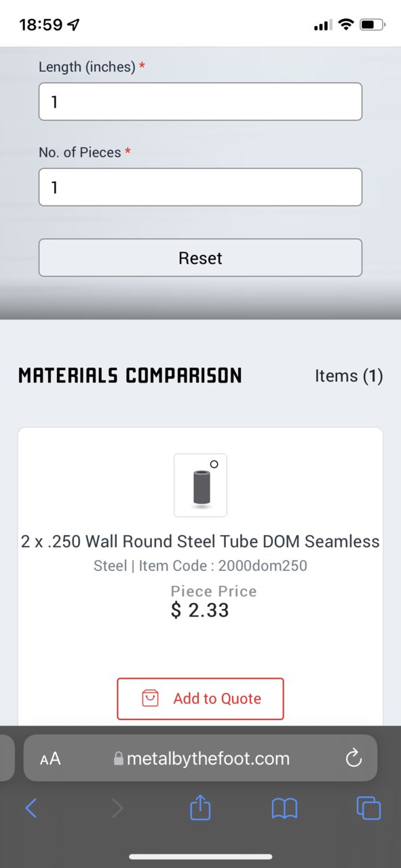Tap the shopping bag icon in Add to Quote
The image size is (401, 868).
coord(150,698)
